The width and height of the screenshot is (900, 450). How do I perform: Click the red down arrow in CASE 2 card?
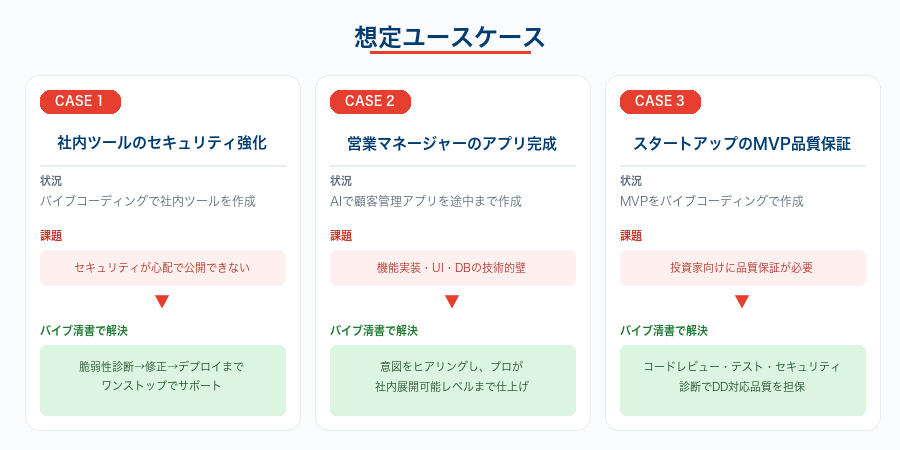[x=452, y=301]
